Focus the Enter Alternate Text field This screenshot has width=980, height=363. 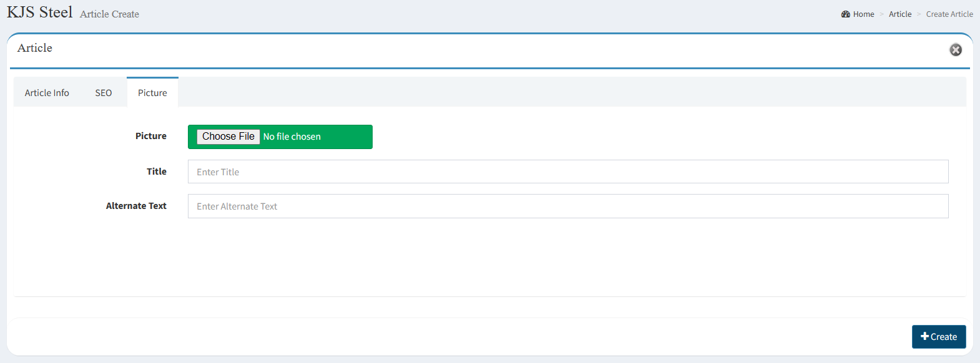(x=568, y=206)
